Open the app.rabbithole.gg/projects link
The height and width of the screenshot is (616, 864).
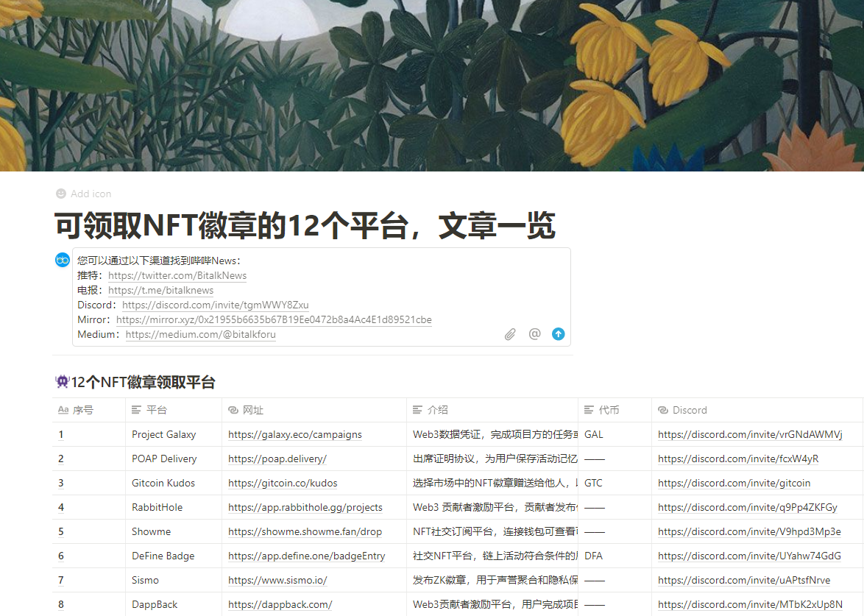click(305, 507)
